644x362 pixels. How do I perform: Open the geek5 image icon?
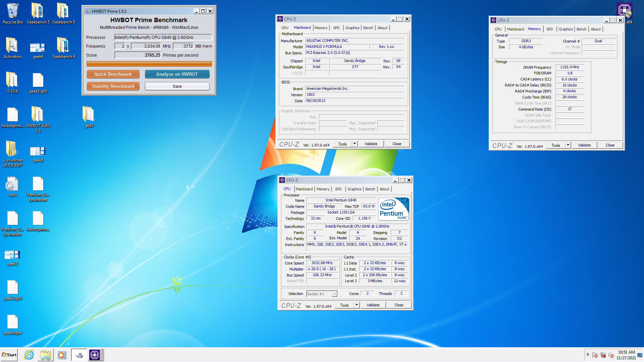click(x=38, y=154)
